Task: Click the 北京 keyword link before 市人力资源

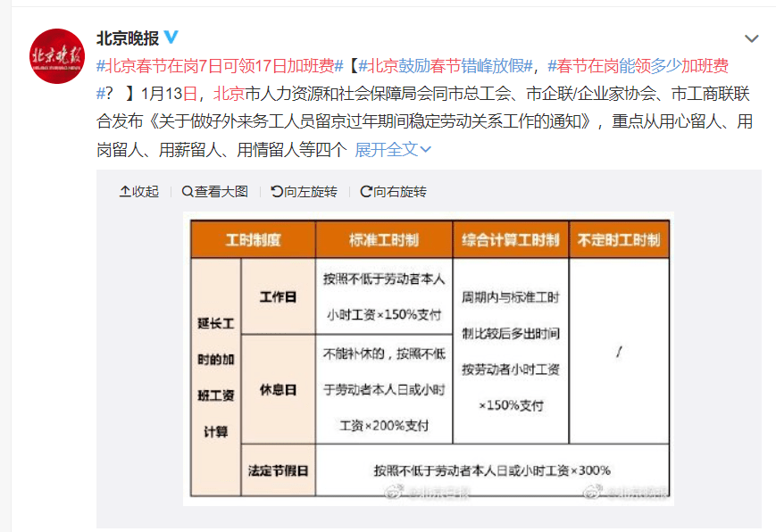Action: (x=229, y=93)
